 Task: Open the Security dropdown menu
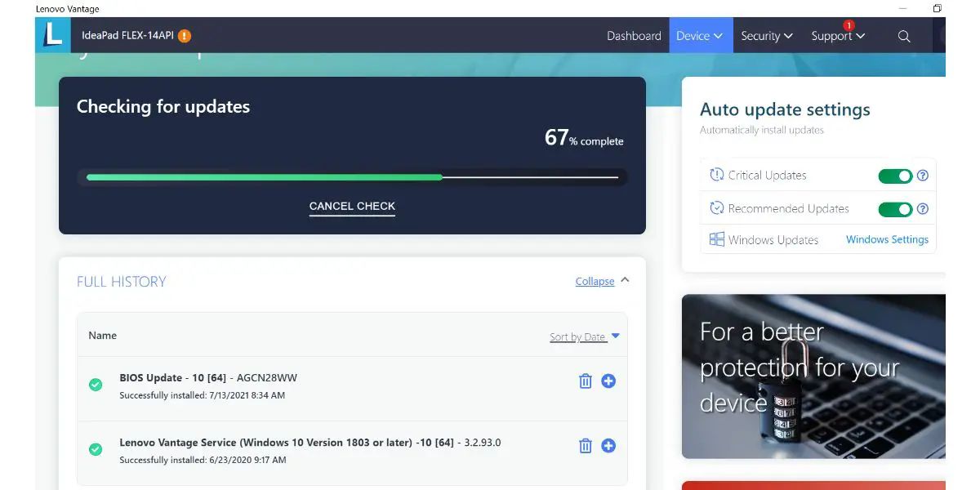[x=767, y=36]
